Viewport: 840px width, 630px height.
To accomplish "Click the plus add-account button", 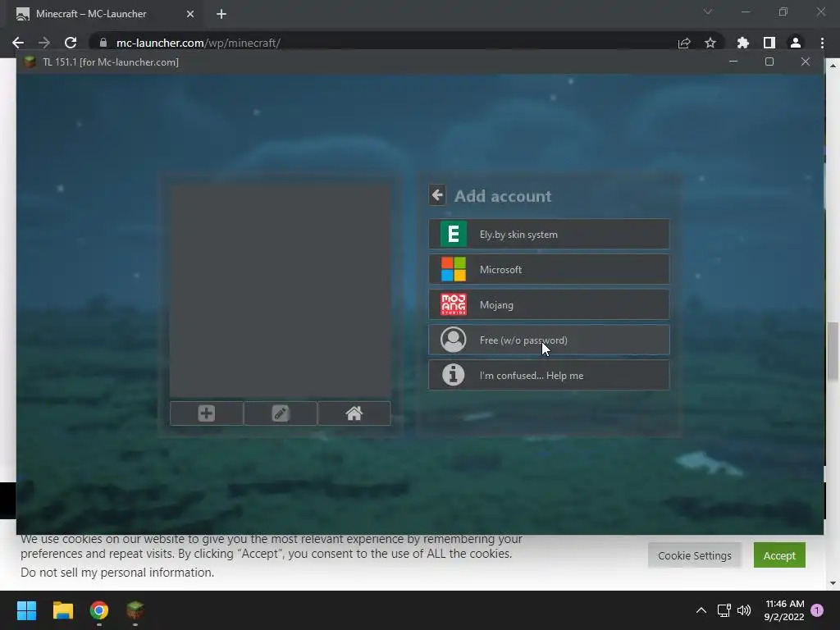I will 206,413.
